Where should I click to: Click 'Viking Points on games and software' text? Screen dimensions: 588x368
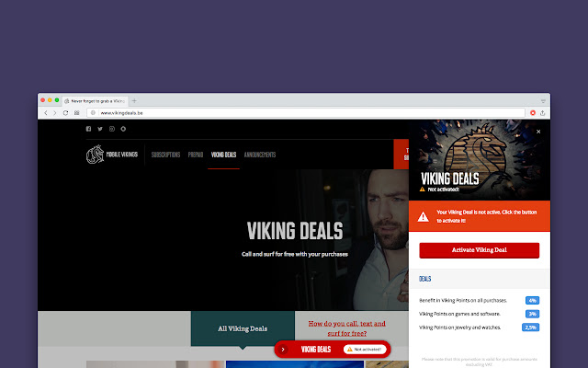click(459, 314)
